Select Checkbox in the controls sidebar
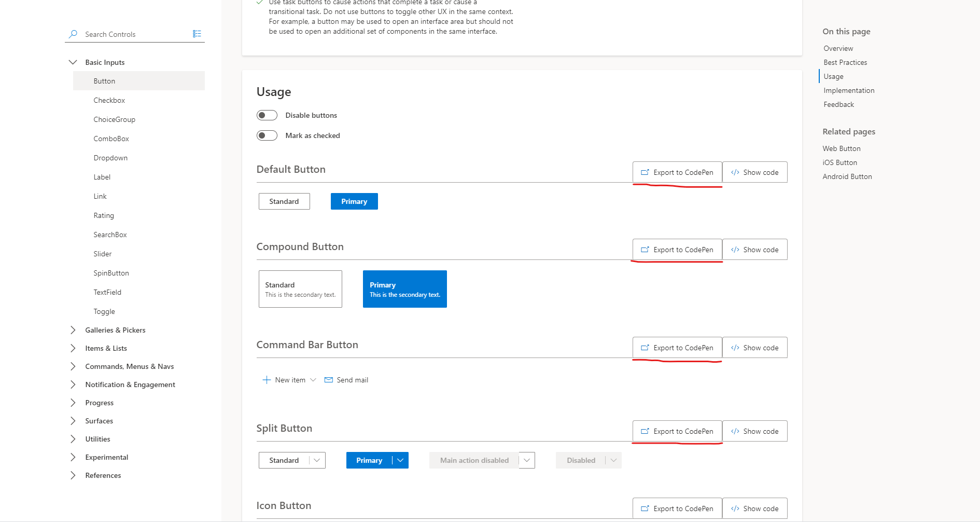This screenshot has height=522, width=980. (109, 100)
